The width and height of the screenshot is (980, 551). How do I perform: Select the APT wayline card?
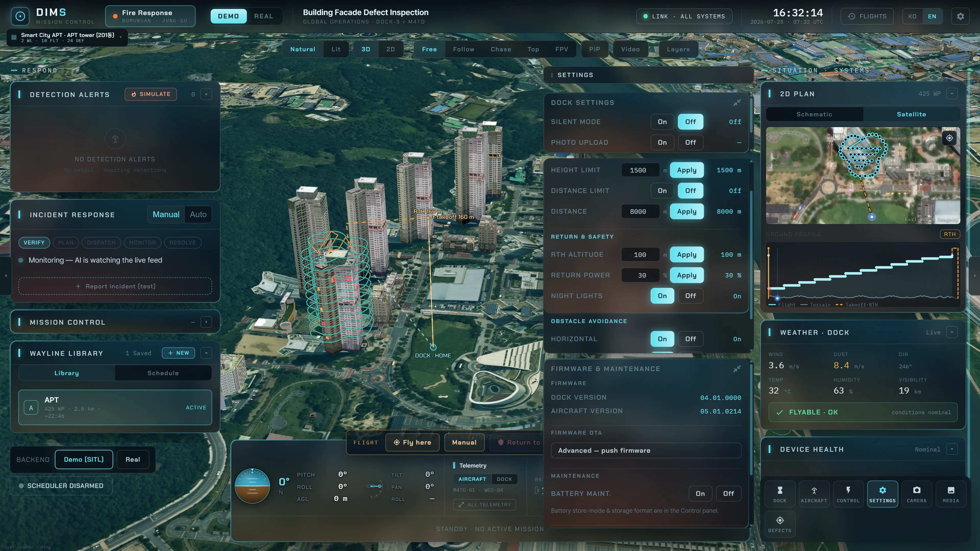(x=115, y=408)
